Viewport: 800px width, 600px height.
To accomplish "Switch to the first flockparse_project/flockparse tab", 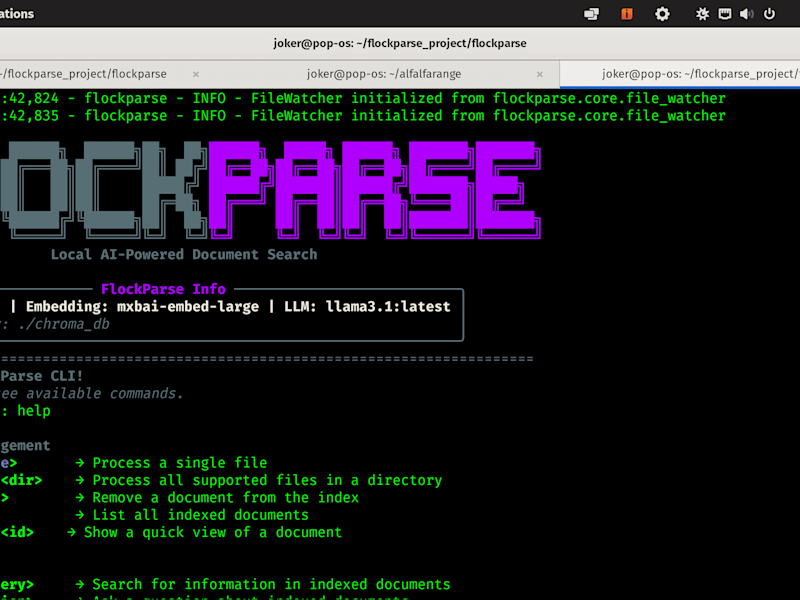I will pyautogui.click(x=84, y=74).
